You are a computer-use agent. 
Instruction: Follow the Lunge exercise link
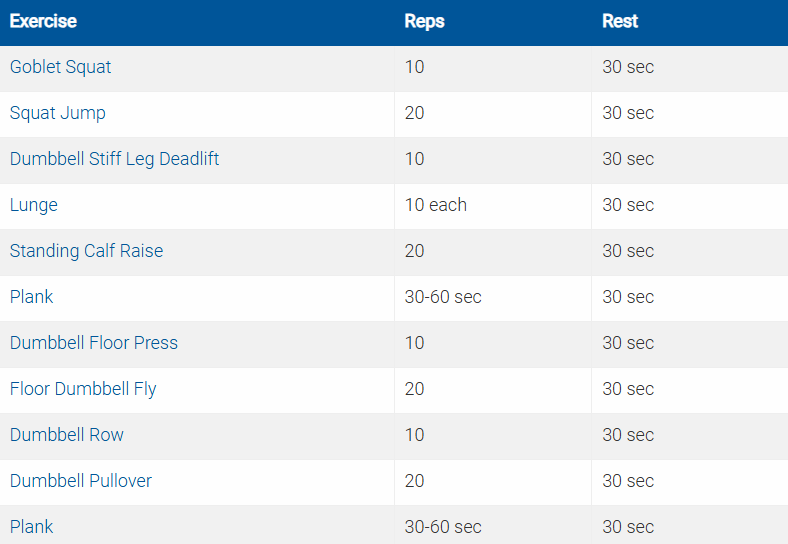pyautogui.click(x=34, y=205)
